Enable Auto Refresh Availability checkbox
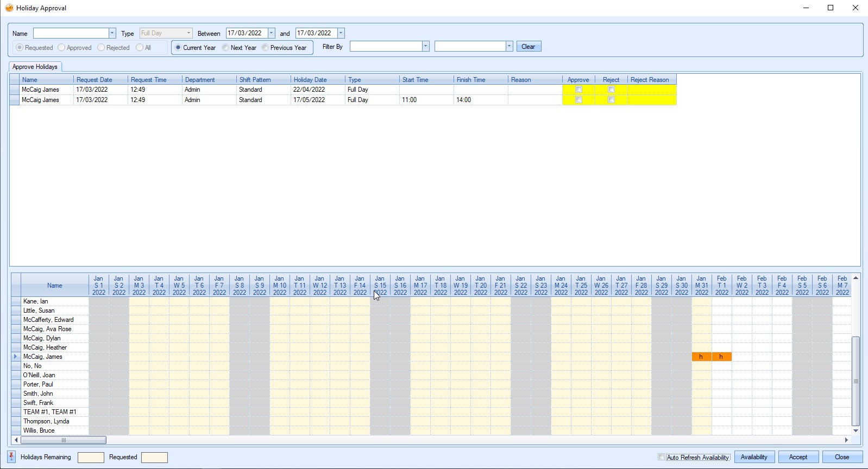The width and height of the screenshot is (868, 469). [661, 457]
